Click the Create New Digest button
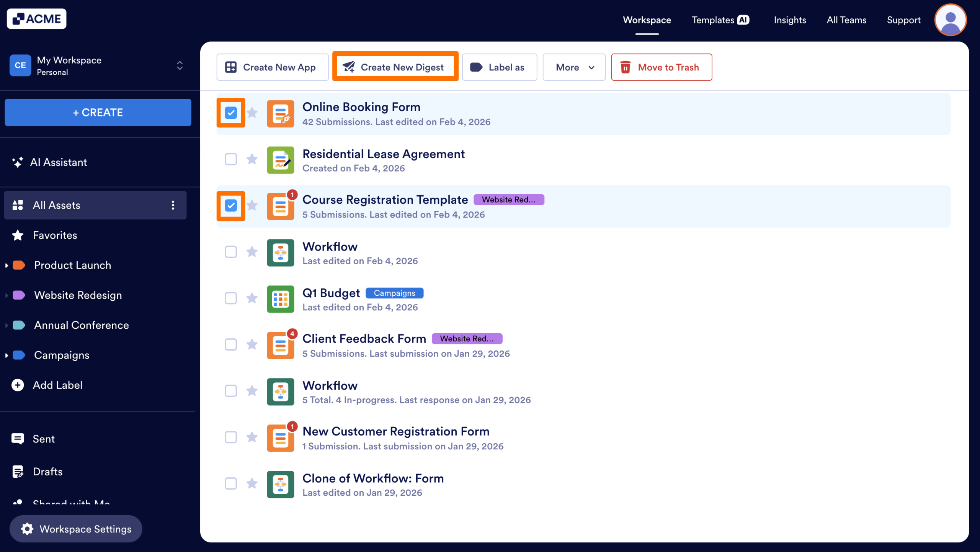Viewport: 980px width, 552px height. 395,67
